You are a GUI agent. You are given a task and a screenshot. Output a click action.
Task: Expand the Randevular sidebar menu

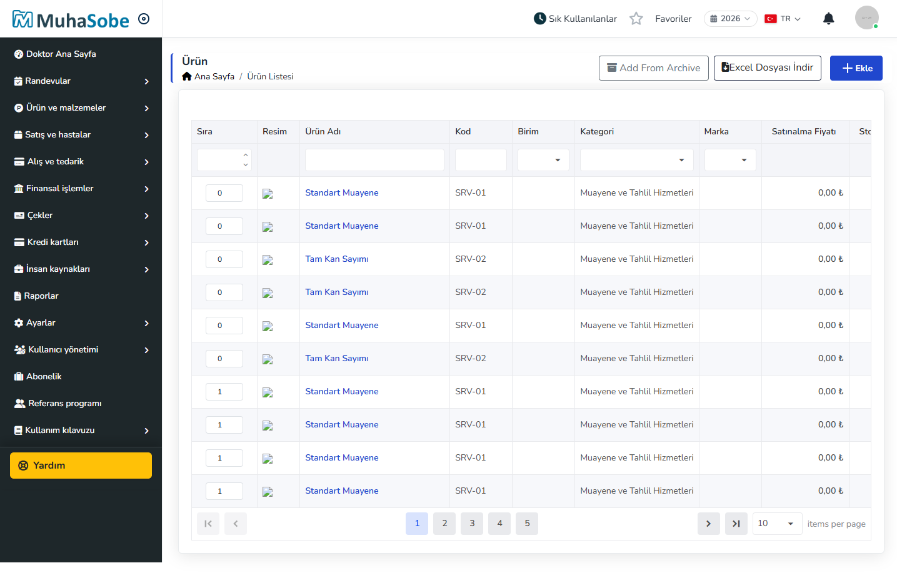[81, 81]
